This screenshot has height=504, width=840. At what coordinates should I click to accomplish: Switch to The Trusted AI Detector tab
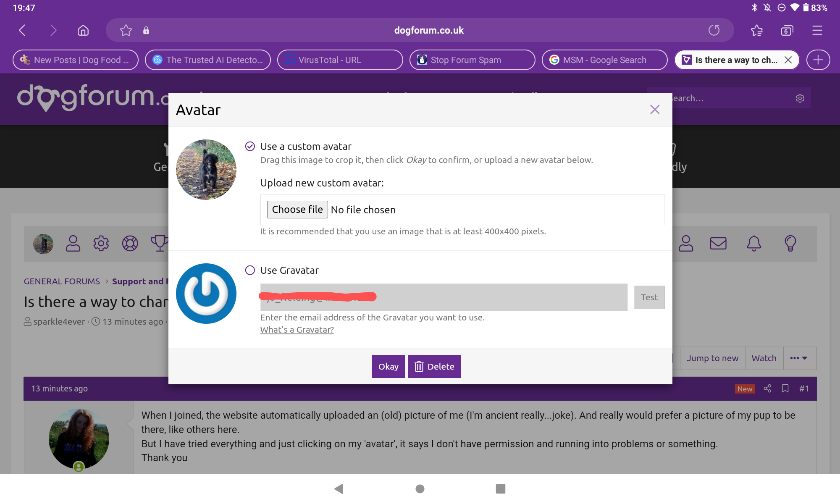[x=208, y=60]
